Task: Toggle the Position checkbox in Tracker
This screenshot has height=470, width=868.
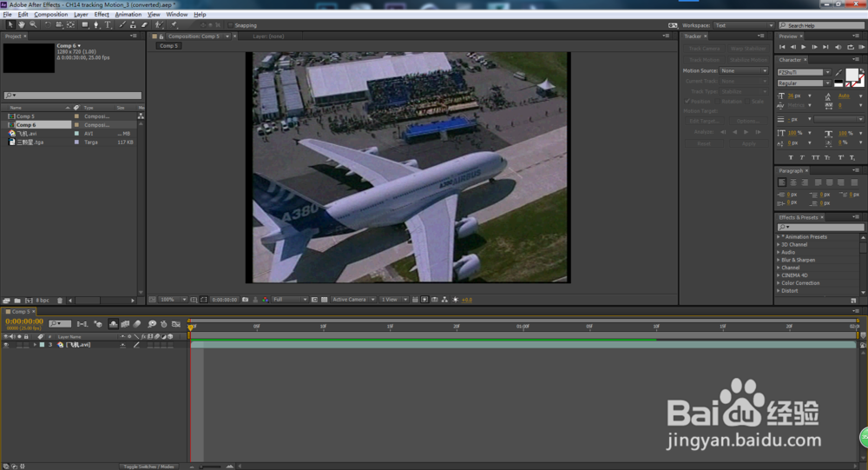Action: tap(687, 102)
